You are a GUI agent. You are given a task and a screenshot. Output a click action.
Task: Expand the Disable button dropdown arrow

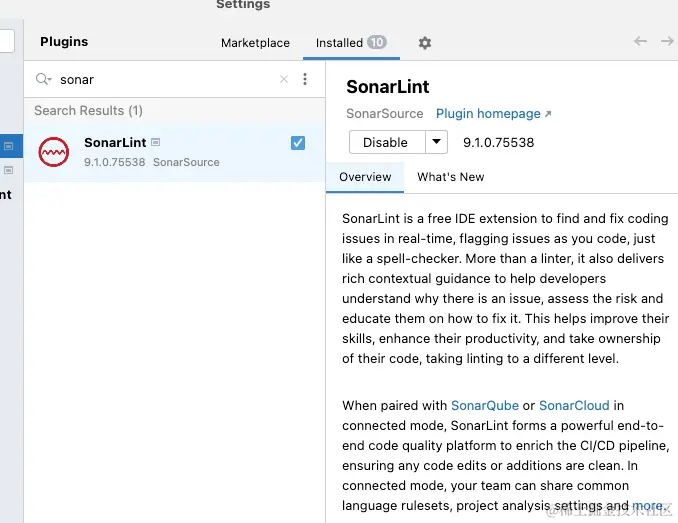tap(436, 142)
